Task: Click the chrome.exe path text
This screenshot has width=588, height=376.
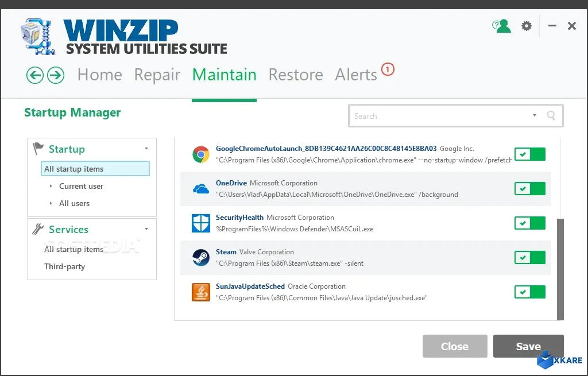Action: (x=363, y=160)
